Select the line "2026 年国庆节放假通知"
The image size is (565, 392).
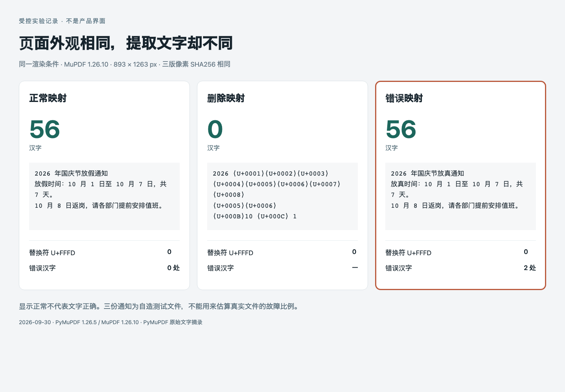tap(71, 173)
